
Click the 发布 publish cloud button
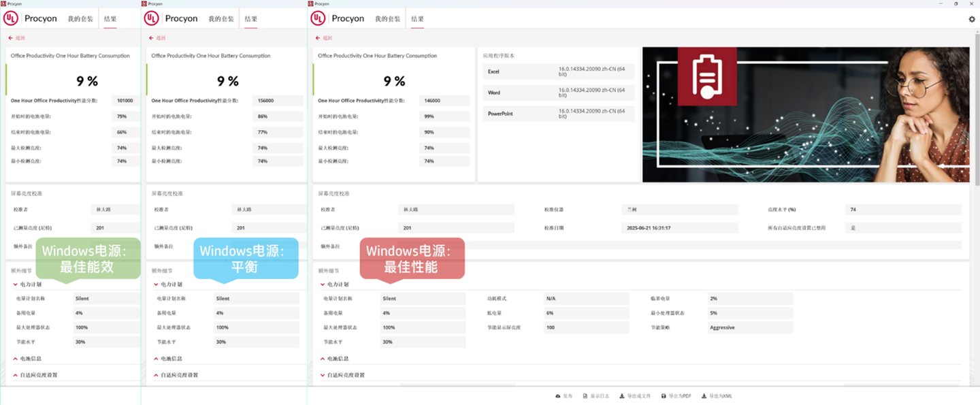(564, 396)
